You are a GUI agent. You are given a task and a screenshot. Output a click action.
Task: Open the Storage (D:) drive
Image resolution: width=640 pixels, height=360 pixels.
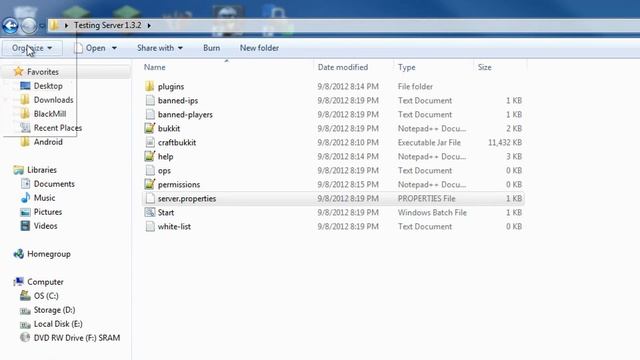coord(54,310)
